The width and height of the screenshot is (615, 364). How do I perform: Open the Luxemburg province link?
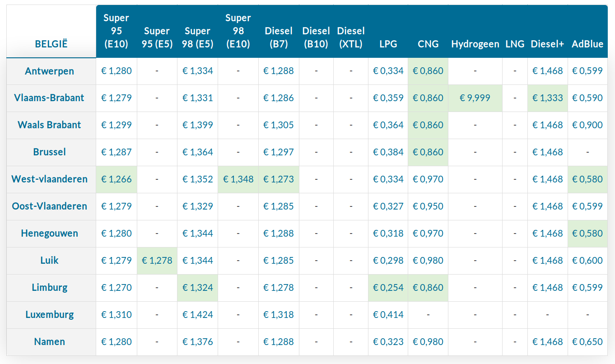click(50, 315)
